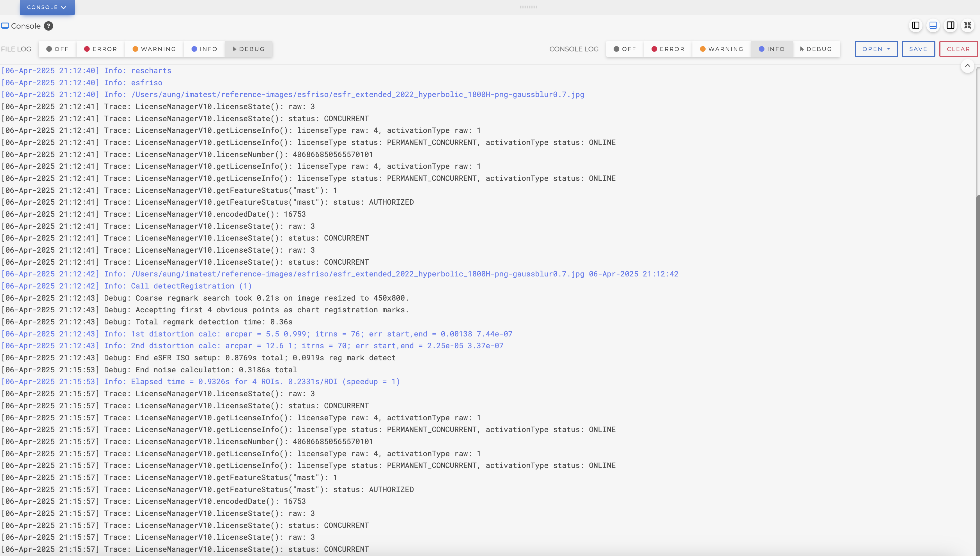Click the '2nd distortion calc' Info line
The image size is (980, 556).
point(252,346)
